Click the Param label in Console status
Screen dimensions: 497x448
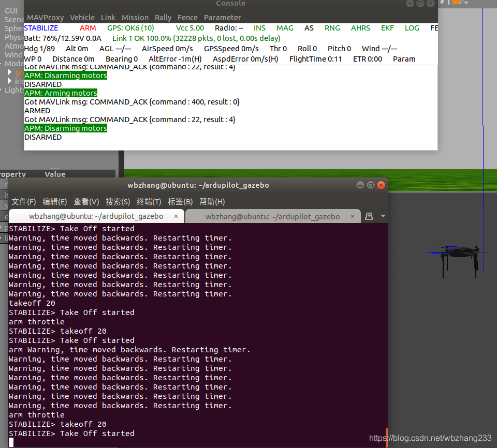[x=404, y=59]
